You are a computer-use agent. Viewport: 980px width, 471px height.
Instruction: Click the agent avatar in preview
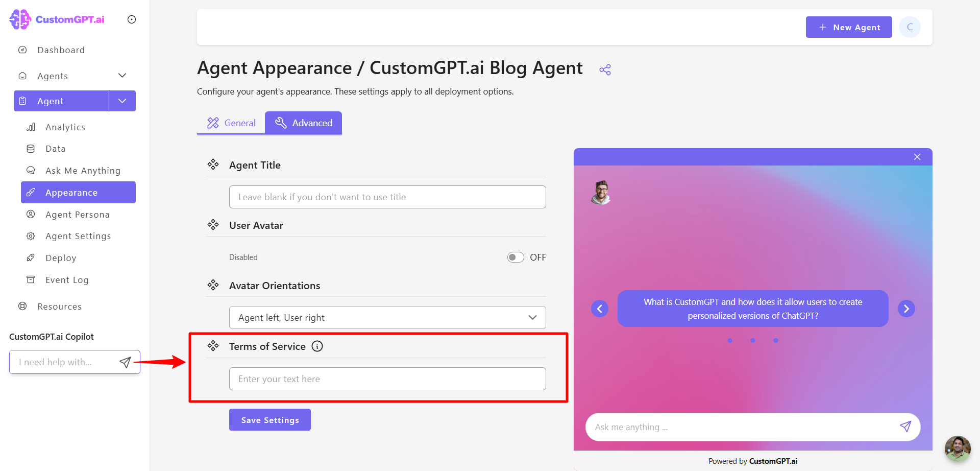click(x=601, y=193)
